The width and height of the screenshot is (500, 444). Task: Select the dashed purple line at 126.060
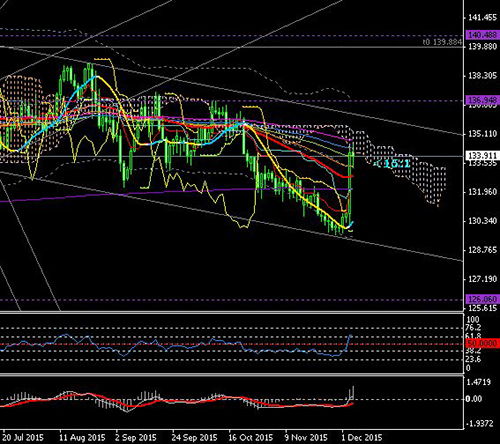click(x=232, y=300)
